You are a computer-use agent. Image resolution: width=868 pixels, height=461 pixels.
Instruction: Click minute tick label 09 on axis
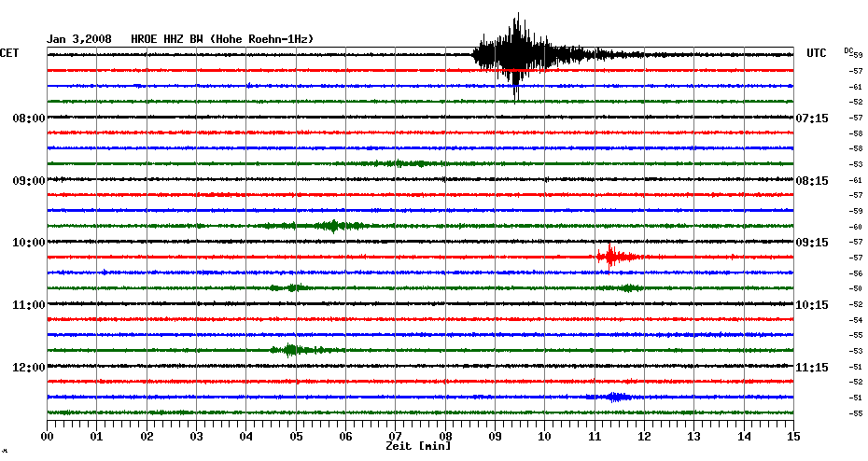pos(495,437)
